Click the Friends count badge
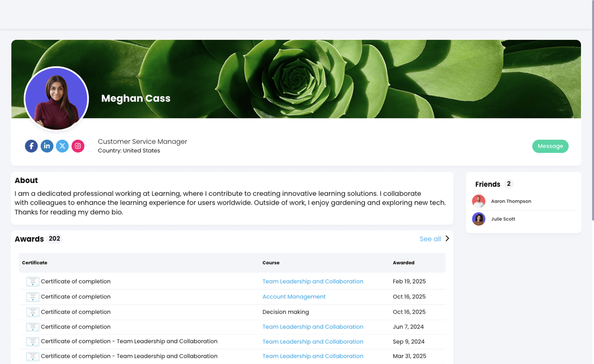Image resolution: width=594 pixels, height=364 pixels. [508, 184]
